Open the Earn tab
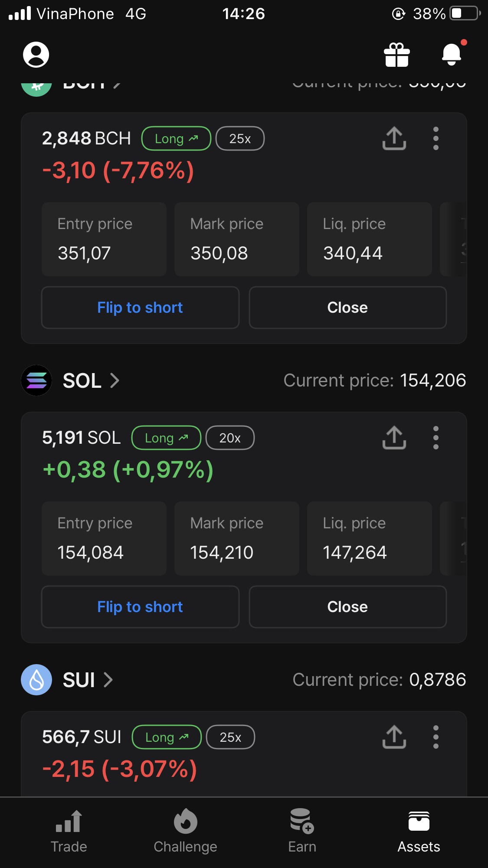Image resolution: width=488 pixels, height=868 pixels. 302,831
